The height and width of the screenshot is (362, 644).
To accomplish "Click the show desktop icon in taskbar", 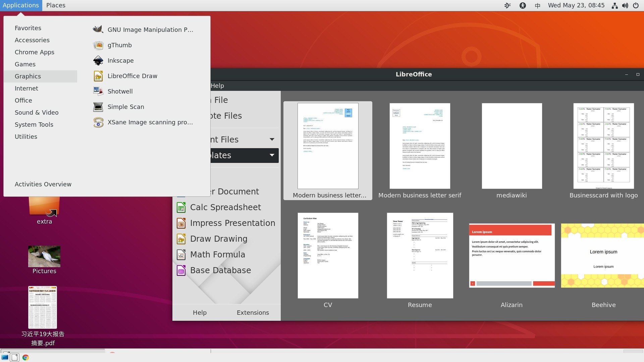I will click(x=5, y=357).
